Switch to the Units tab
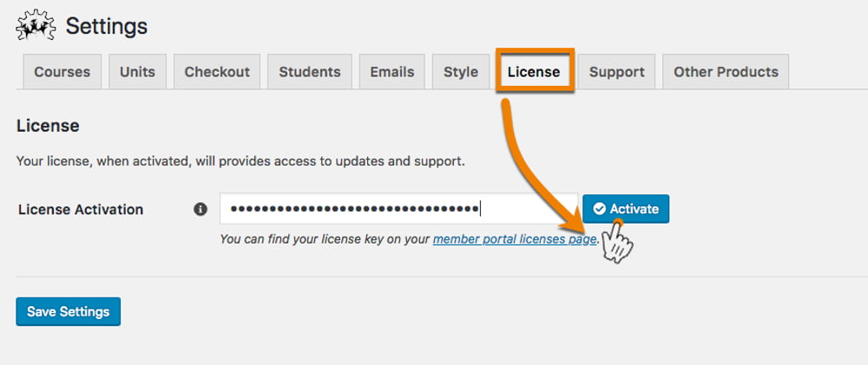This screenshot has height=365, width=868. click(138, 72)
